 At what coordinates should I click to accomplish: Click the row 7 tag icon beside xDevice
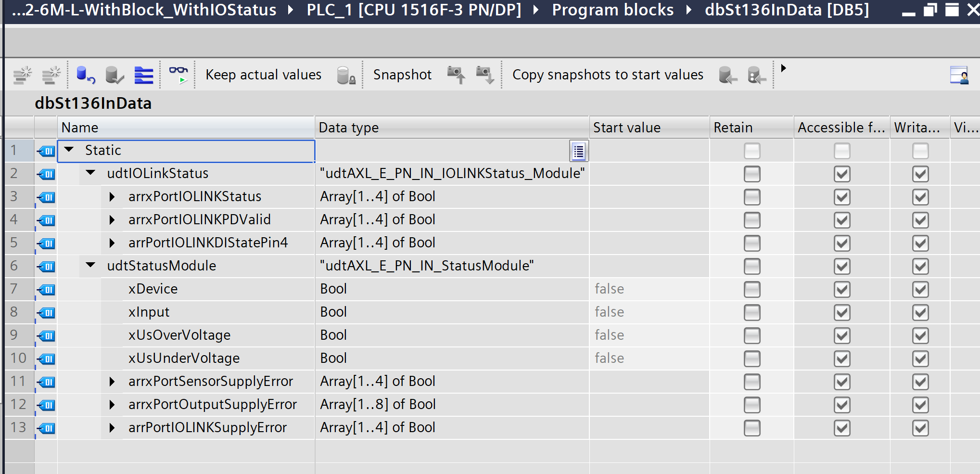(x=47, y=290)
